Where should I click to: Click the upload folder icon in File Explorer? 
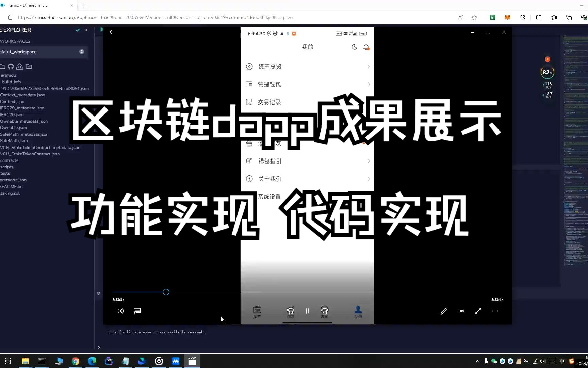tap(29, 66)
